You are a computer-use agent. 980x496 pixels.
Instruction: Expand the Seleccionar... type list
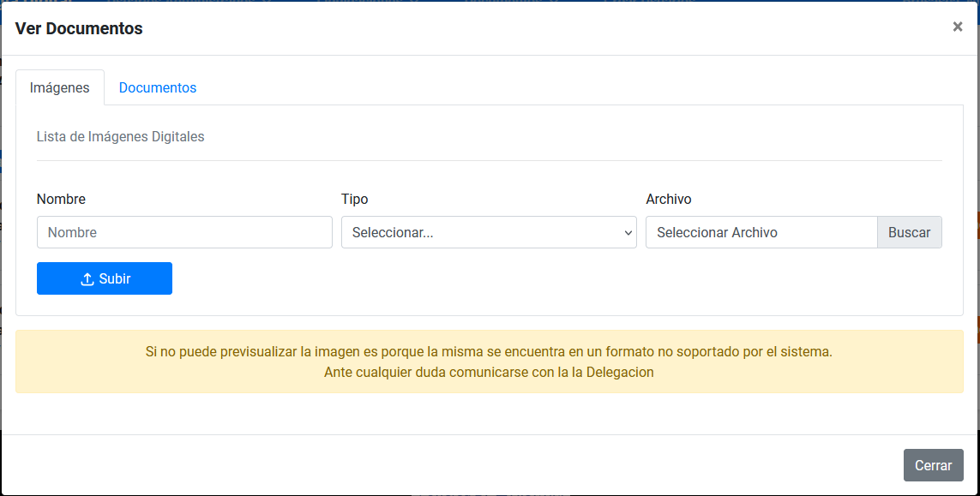click(489, 232)
